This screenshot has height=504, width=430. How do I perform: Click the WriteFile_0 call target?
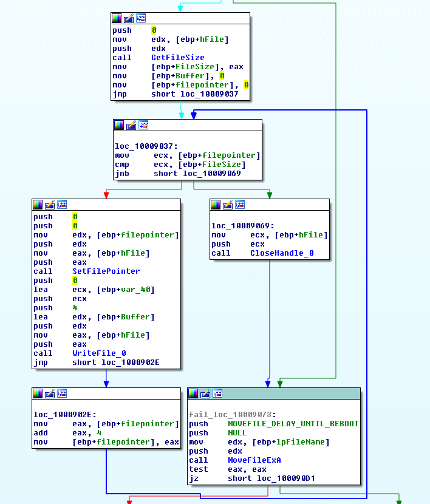(x=98, y=353)
